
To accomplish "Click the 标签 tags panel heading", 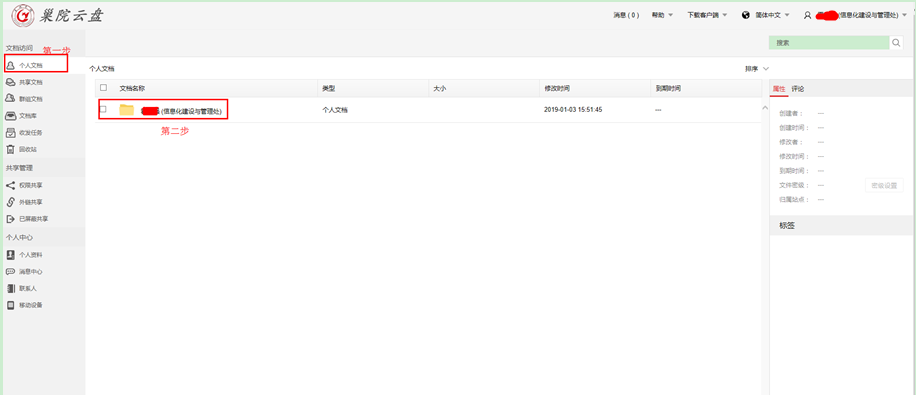I will tap(787, 226).
